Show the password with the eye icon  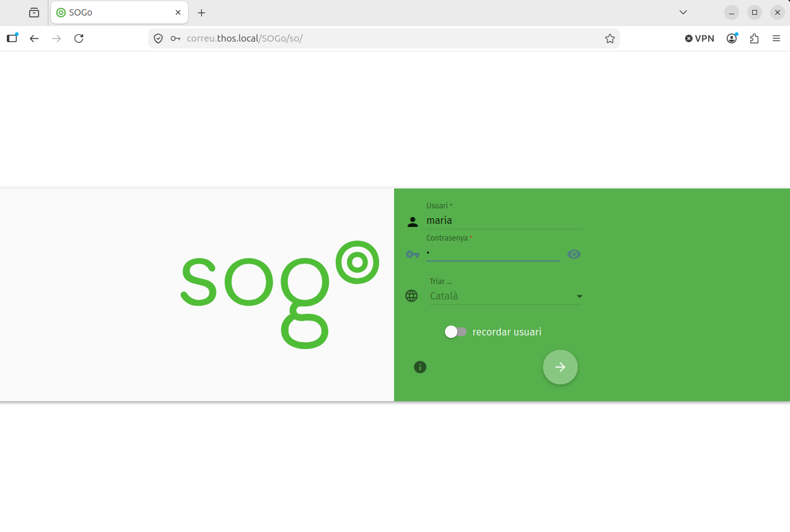(574, 254)
